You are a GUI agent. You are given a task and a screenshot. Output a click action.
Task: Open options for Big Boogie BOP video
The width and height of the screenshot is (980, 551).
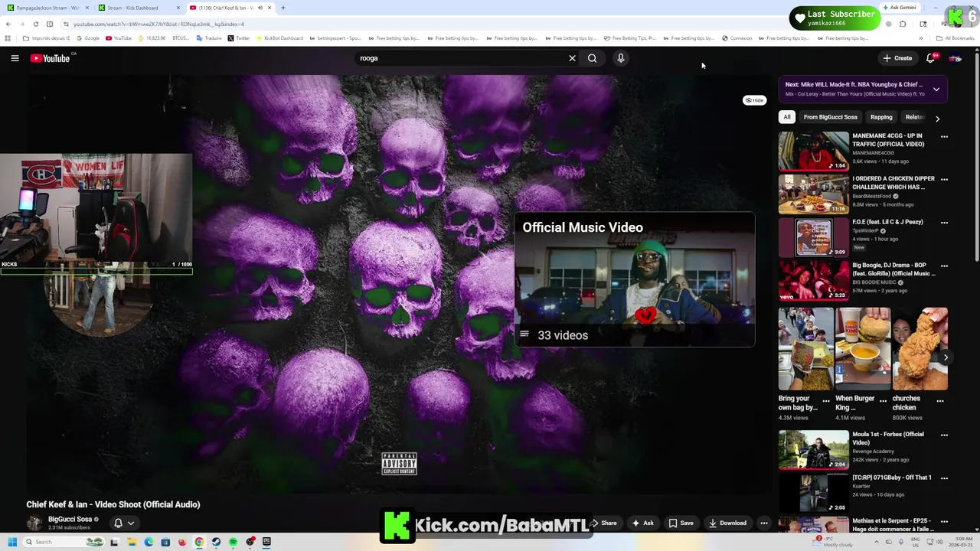(944, 266)
